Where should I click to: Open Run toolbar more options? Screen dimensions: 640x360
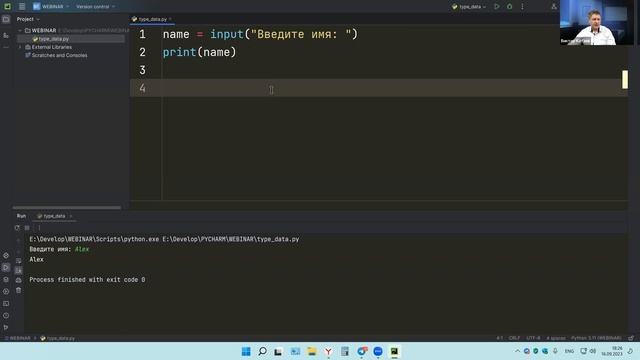(39, 228)
